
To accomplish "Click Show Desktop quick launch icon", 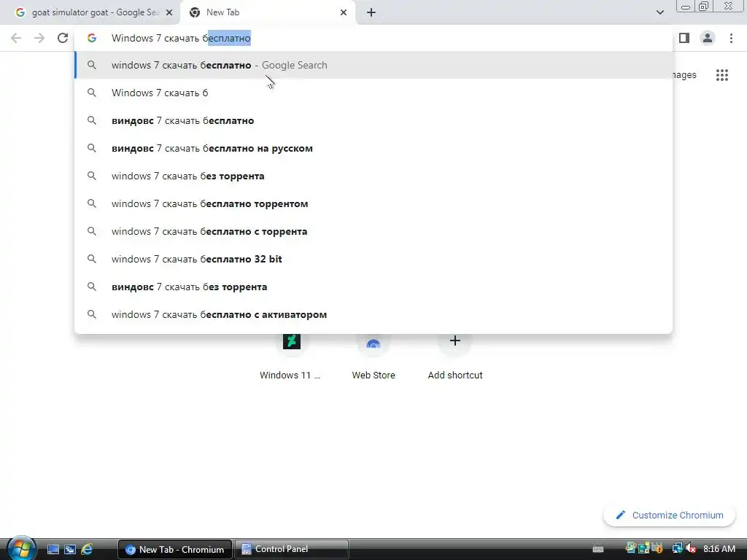I will click(53, 550).
